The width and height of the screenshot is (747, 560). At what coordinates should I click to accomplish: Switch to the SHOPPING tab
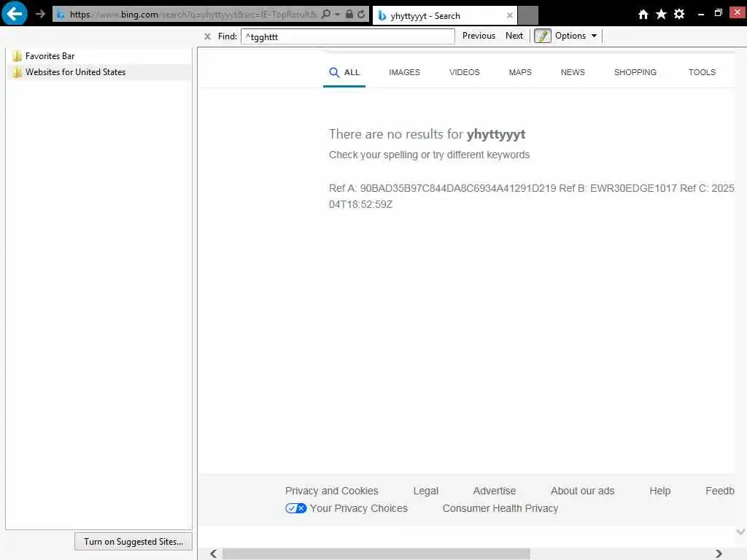point(635,72)
